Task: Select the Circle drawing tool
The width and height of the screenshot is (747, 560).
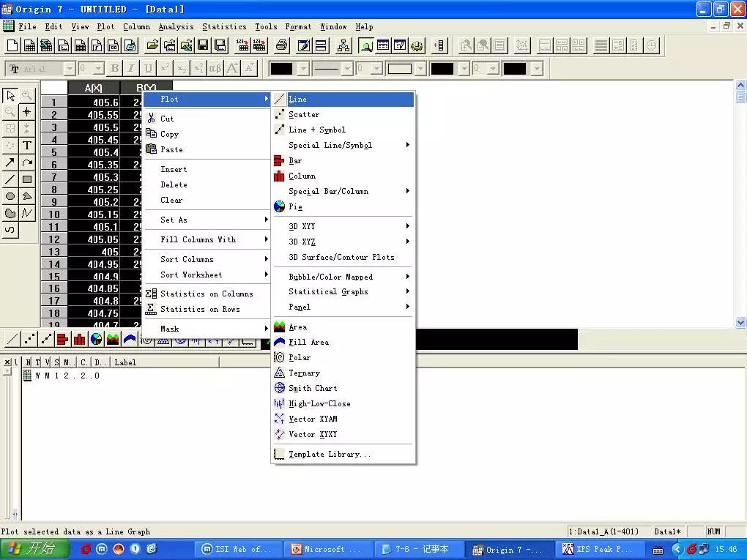Action: (10, 196)
